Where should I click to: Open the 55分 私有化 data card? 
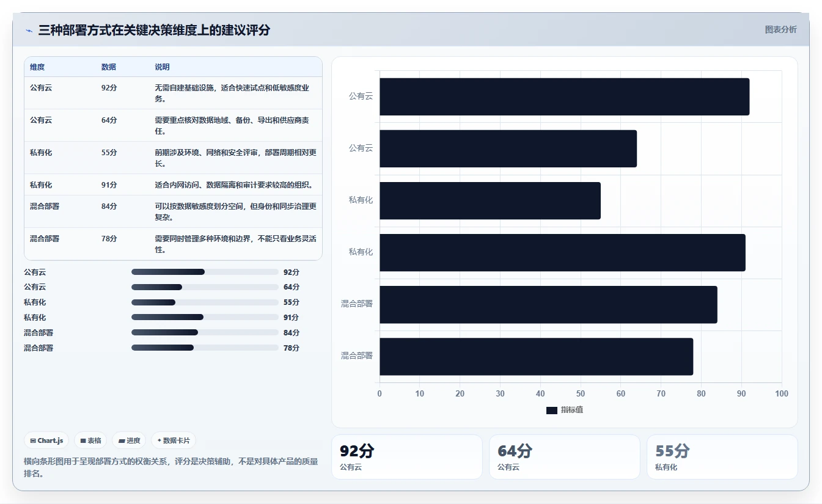click(x=722, y=457)
